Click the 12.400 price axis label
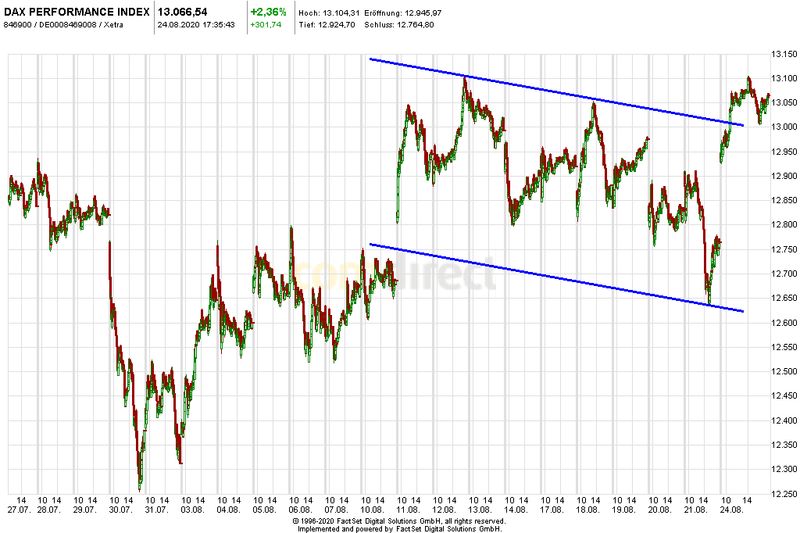The height and width of the screenshot is (533, 800). [784, 421]
